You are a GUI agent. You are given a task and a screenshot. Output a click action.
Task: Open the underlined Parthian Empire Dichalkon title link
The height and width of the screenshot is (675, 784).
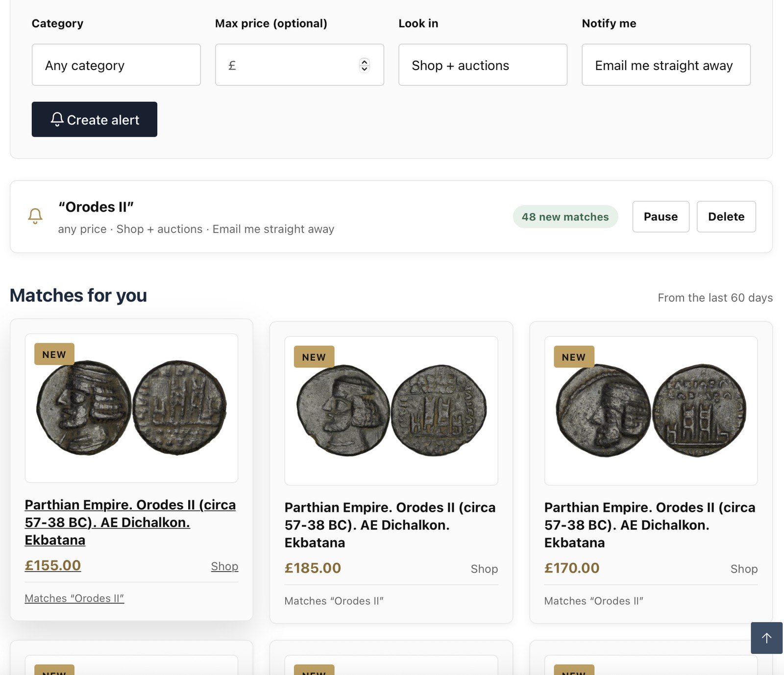point(130,522)
